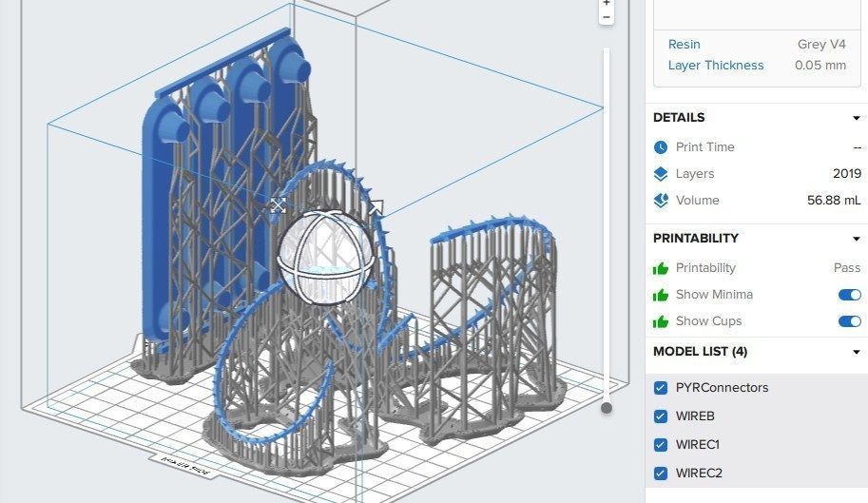This screenshot has height=503, width=868.
Task: Click the MODEL LIST (4) heading
Action: click(x=701, y=352)
